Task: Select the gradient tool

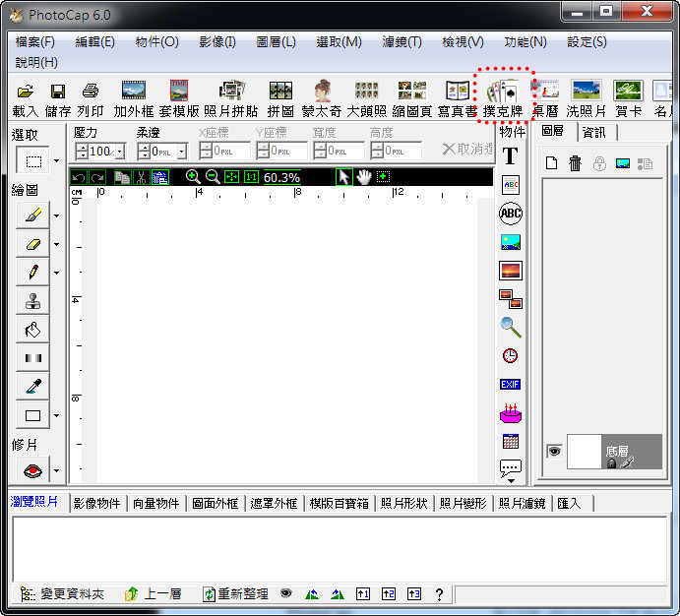Action: (32, 358)
